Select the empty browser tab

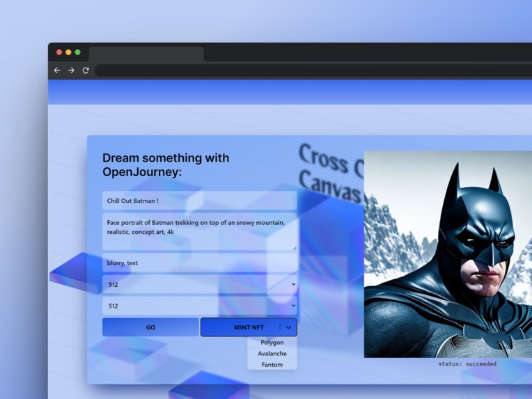(146, 54)
